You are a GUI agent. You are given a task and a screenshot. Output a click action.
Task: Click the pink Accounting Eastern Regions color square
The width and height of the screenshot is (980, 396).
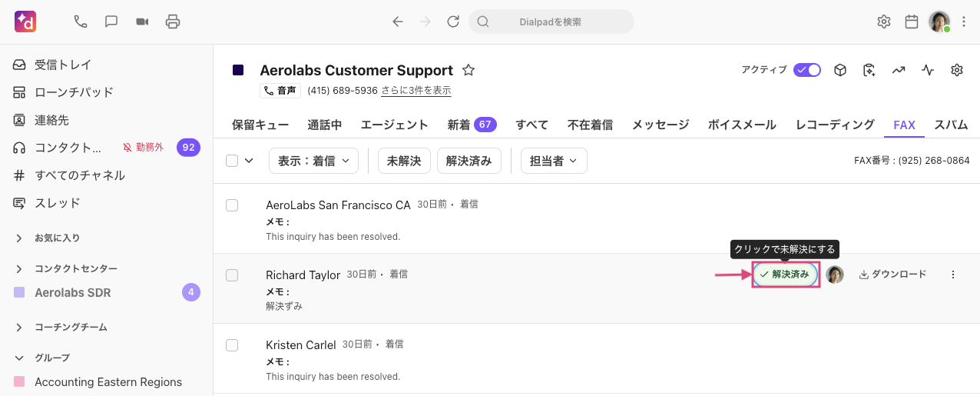(x=19, y=382)
